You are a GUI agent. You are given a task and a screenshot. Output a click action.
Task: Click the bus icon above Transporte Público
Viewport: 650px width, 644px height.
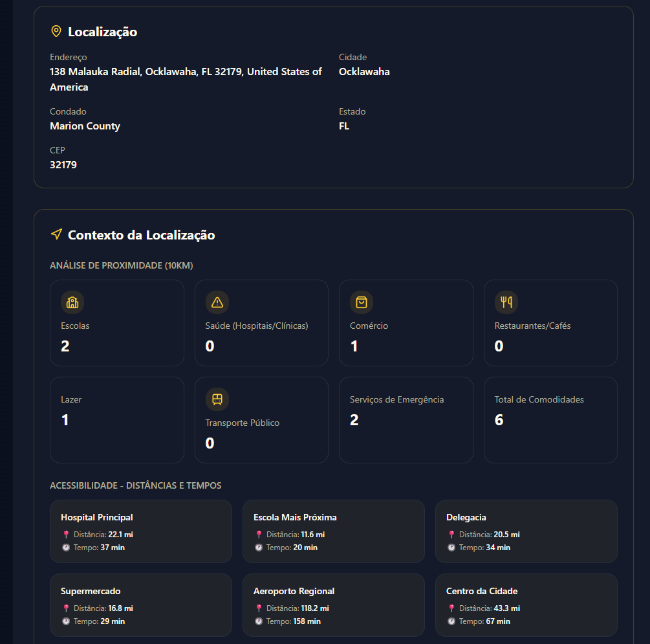[x=217, y=399]
